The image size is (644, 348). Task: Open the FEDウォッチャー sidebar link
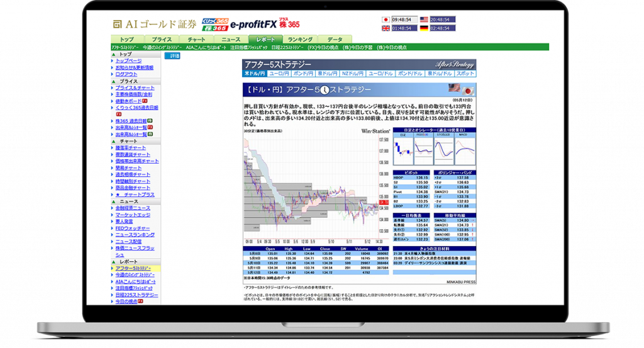point(133,228)
